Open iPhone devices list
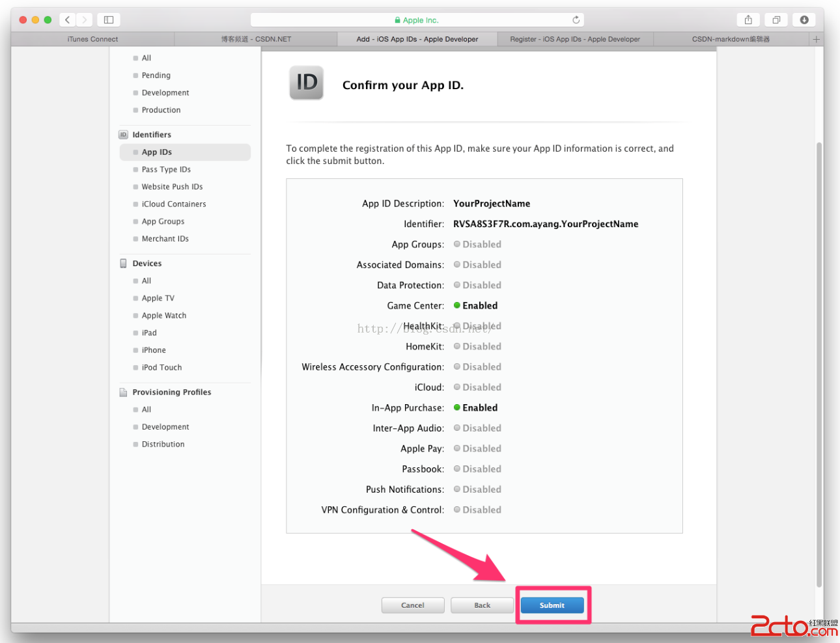 pos(154,350)
